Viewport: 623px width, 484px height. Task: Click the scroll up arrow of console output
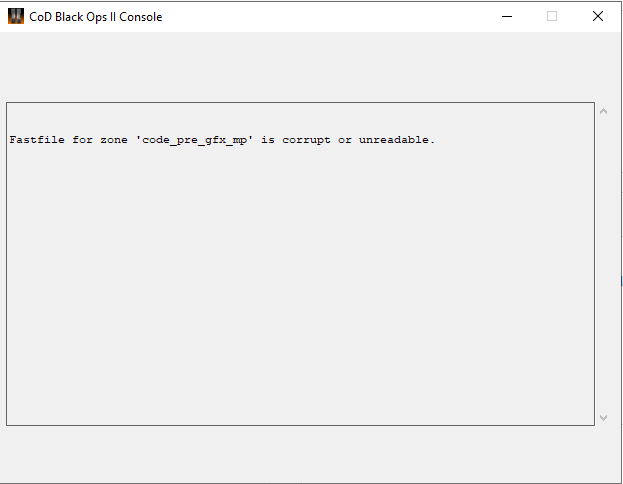pos(603,111)
